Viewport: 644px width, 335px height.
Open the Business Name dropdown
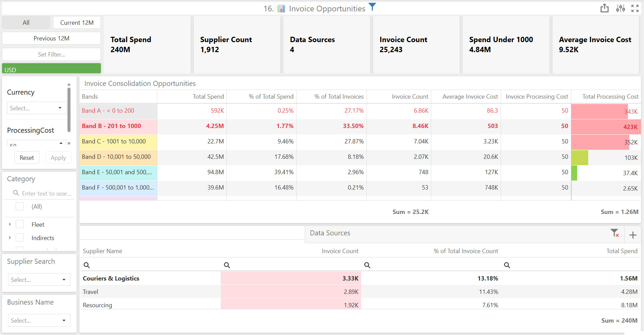pos(39,320)
